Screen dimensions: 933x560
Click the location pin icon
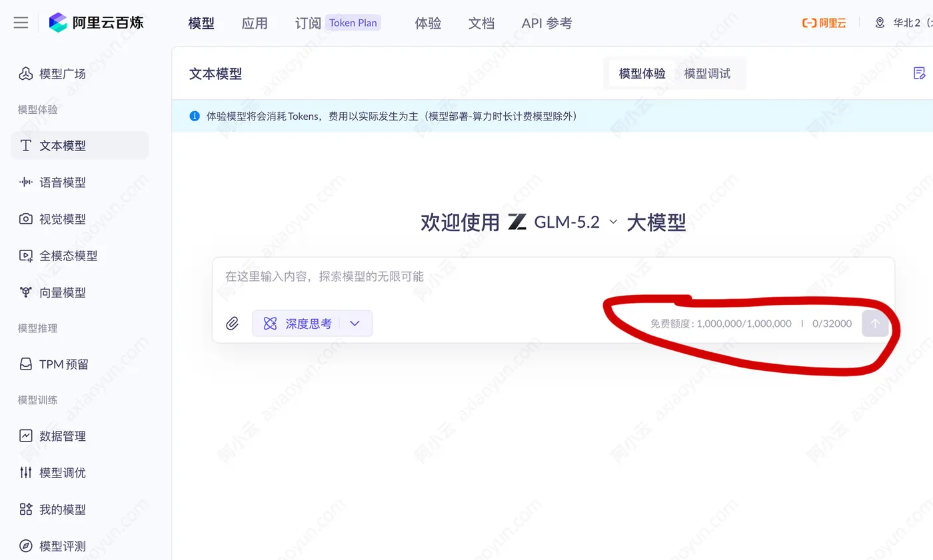click(880, 23)
